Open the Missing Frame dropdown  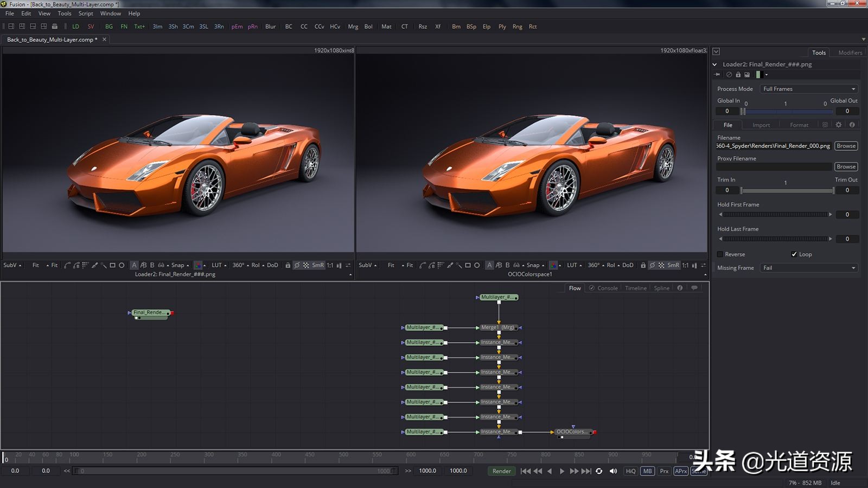click(809, 267)
